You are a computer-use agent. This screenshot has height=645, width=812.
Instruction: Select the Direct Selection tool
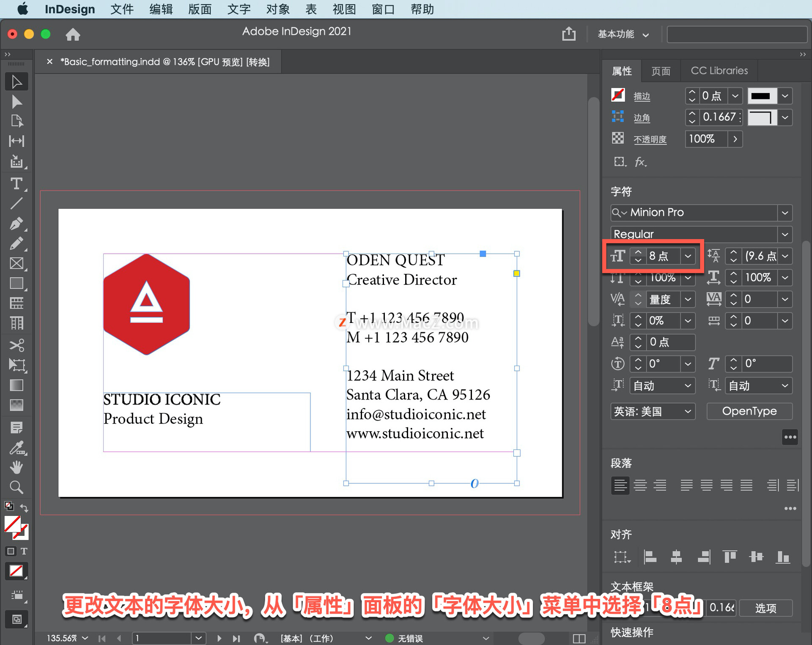tap(17, 102)
